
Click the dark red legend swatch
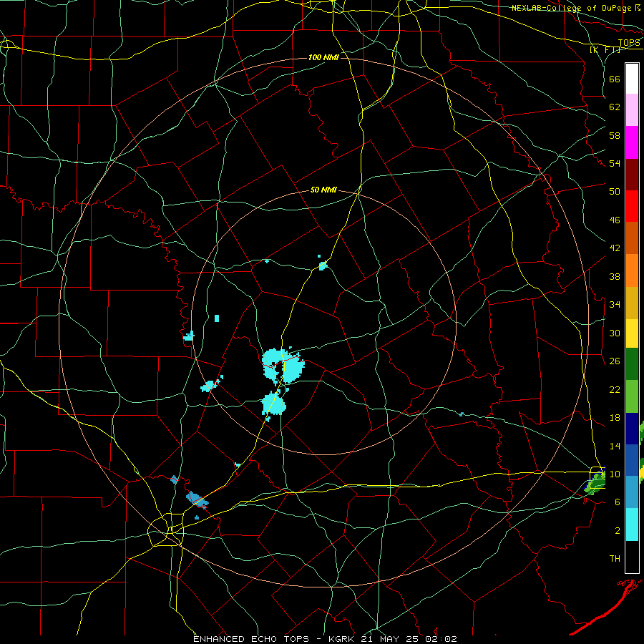(x=632, y=174)
